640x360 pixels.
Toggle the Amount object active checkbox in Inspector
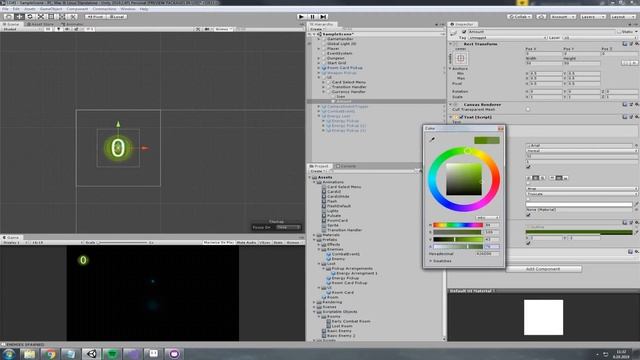tap(464, 31)
